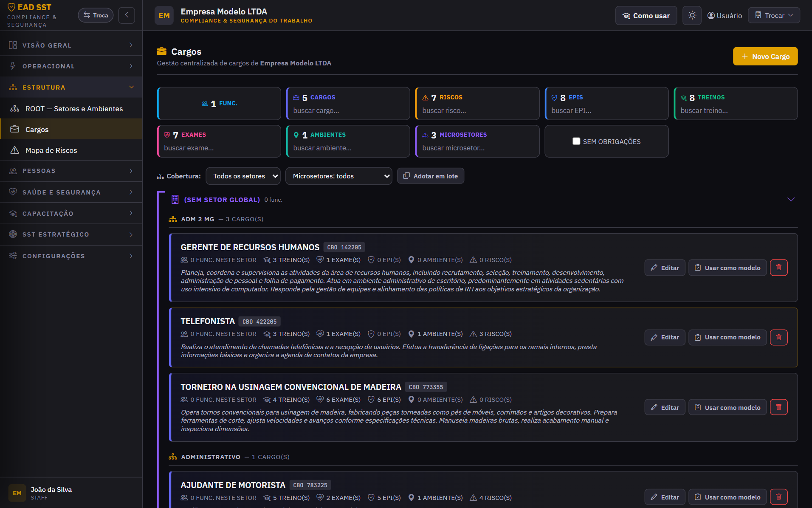
Task: Open Mapa de Riscos page
Action: (x=71, y=150)
